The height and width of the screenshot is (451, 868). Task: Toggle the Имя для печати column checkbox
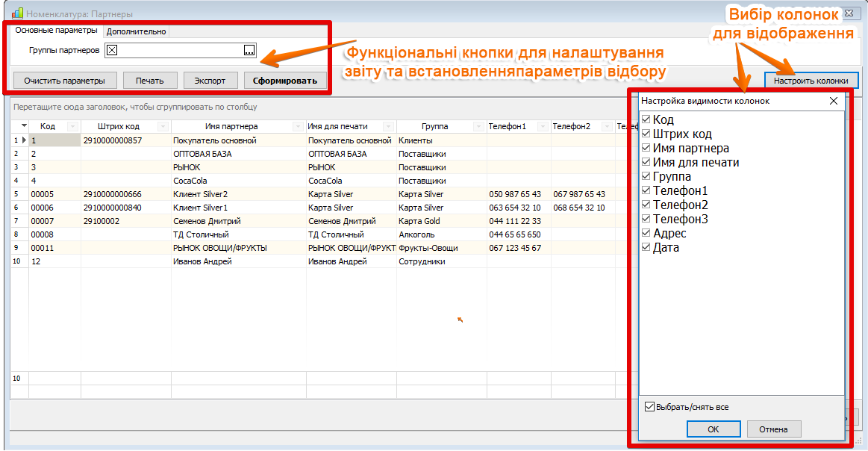646,162
